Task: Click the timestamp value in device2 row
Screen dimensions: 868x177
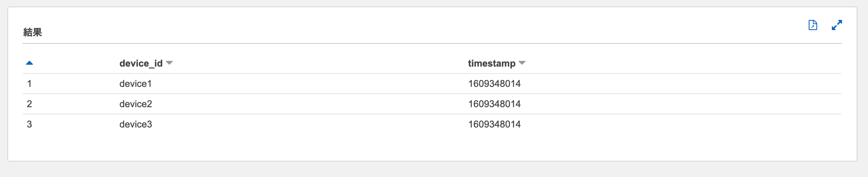Action: pos(494,104)
